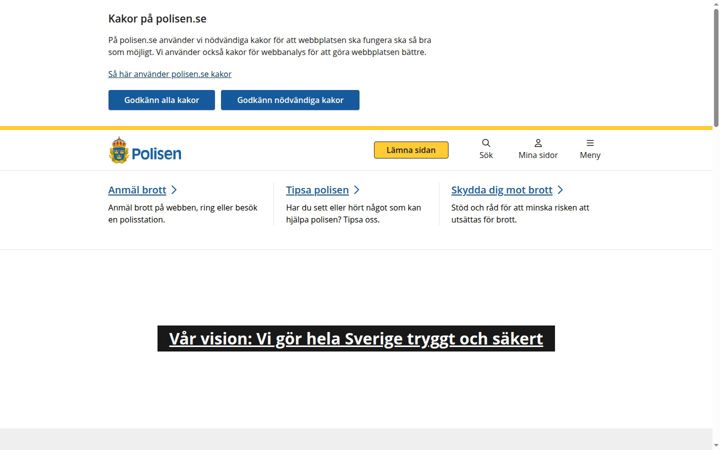Click the Sök label
The width and height of the screenshot is (720, 450).
click(x=486, y=155)
